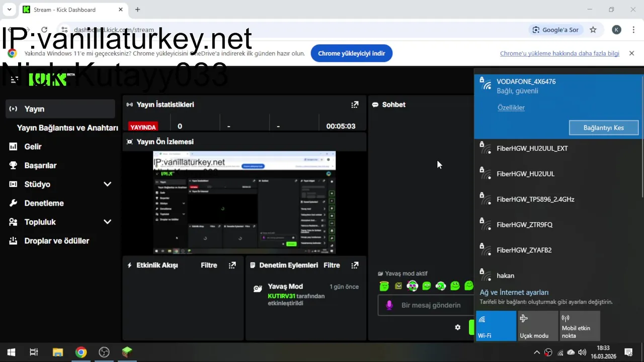Image resolution: width=644 pixels, height=362 pixels.
Task: Click the Chrome icon on taskbar
Action: coord(81,352)
